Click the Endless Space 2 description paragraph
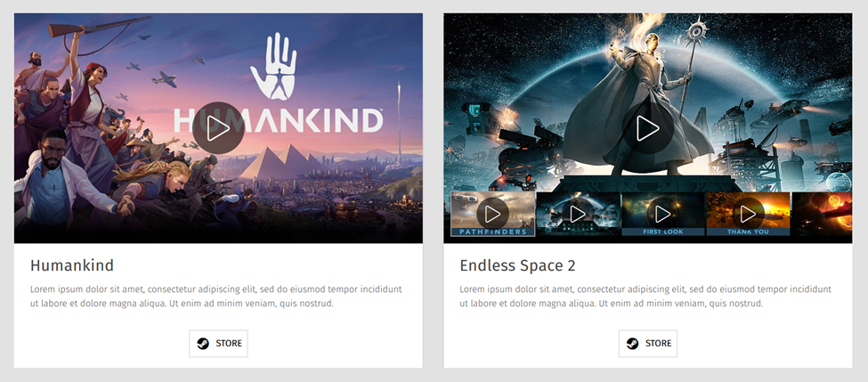Image resolution: width=868 pixels, height=382 pixels. pyautogui.click(x=645, y=297)
